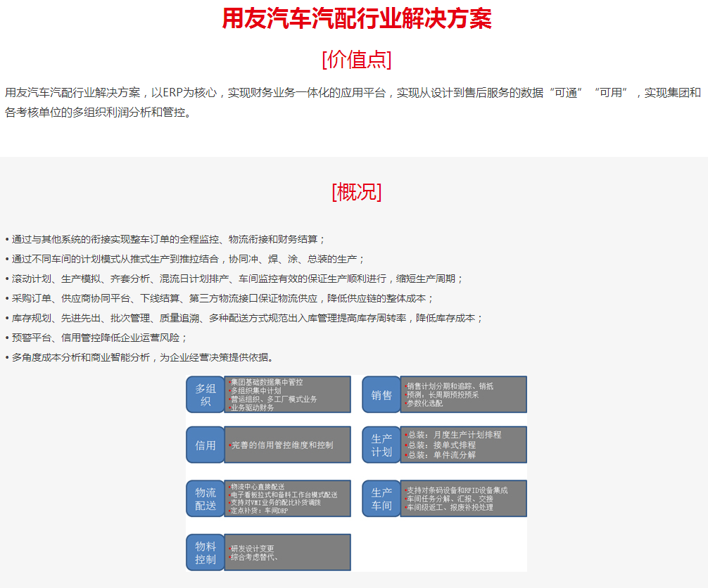Click the line '集团基础数据集中管控'
708x588 pixels.
point(266,382)
